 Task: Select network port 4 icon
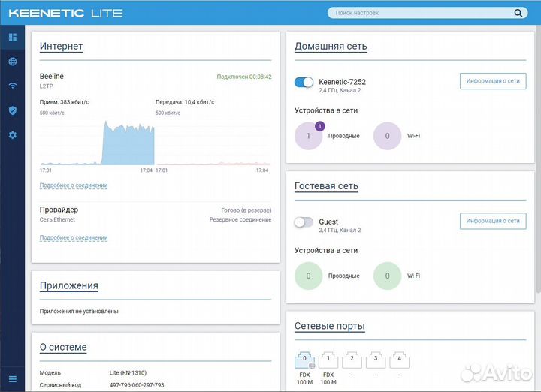click(x=400, y=360)
